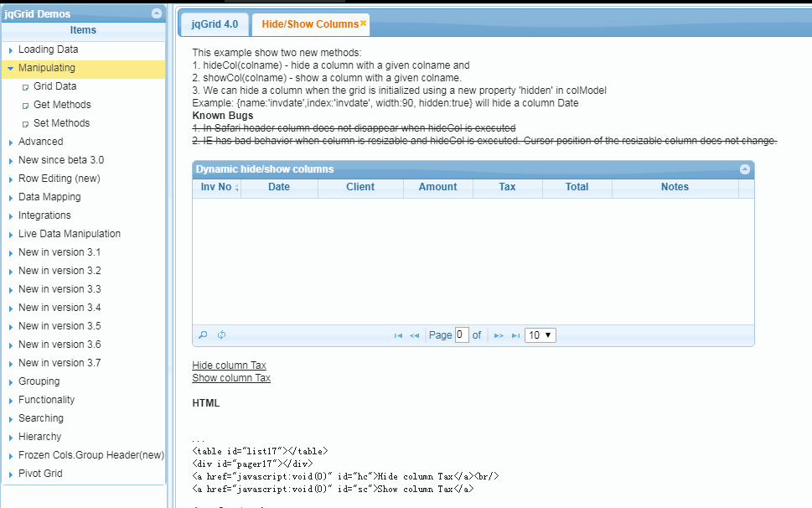Expand the Grouping tree node
Screen dimensions: 812x508
click(10, 382)
